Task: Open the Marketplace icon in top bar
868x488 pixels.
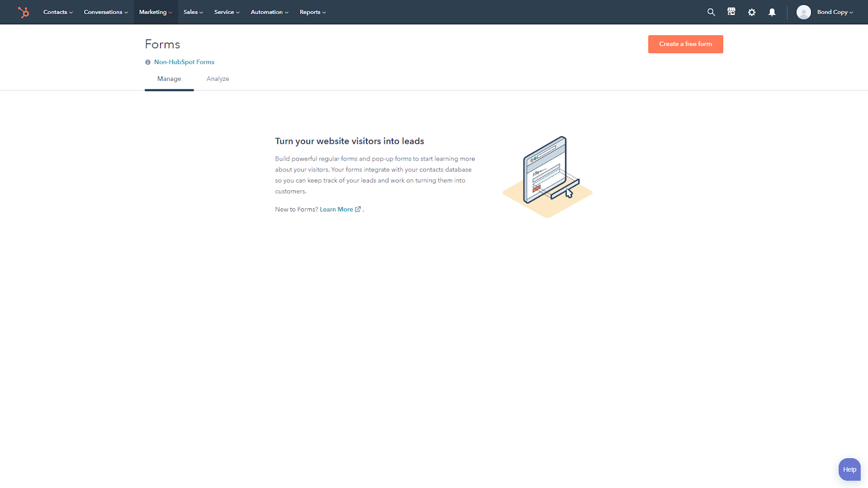Action: tap(731, 12)
